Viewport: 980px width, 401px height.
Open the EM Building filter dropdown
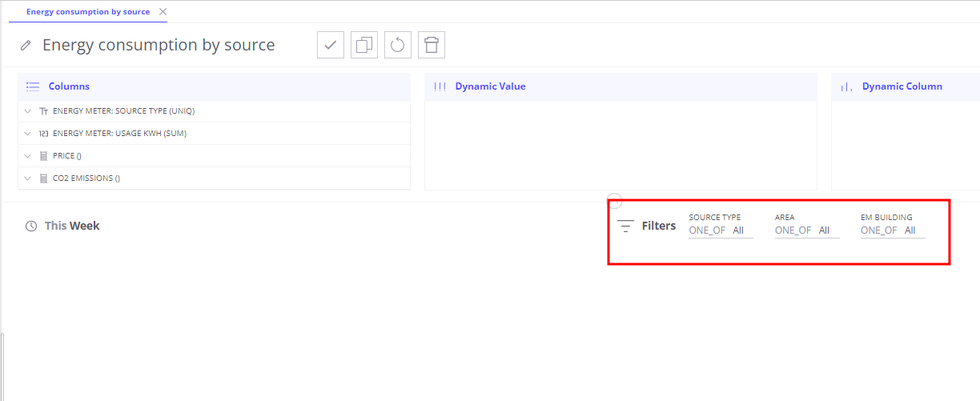[x=892, y=231]
